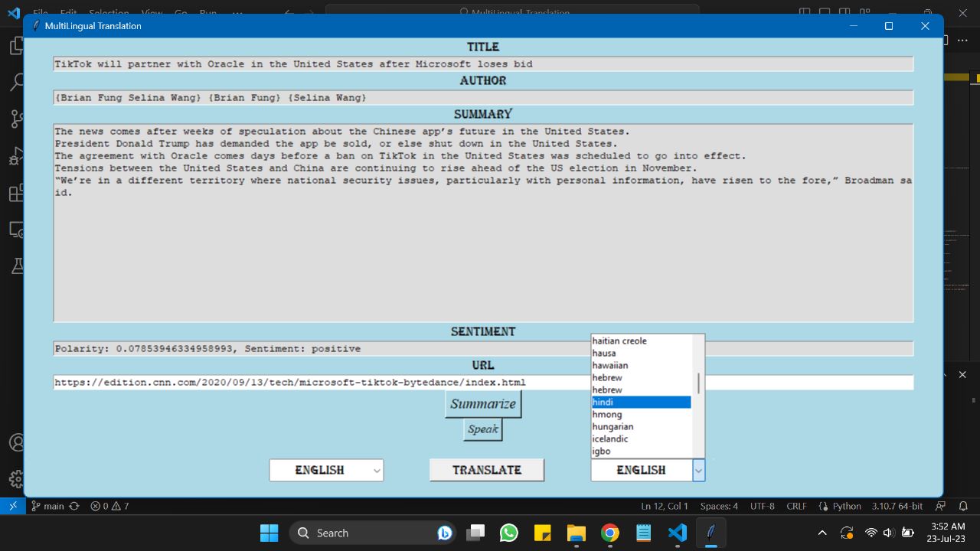Image resolution: width=980 pixels, height=551 pixels.
Task: Collapse the target language dropdown arrow
Action: point(698,470)
